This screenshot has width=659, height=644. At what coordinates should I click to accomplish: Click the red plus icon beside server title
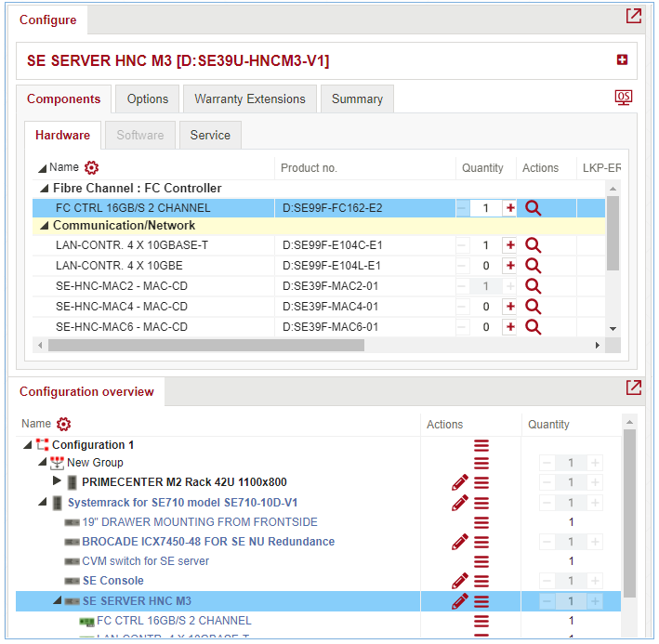tap(622, 60)
